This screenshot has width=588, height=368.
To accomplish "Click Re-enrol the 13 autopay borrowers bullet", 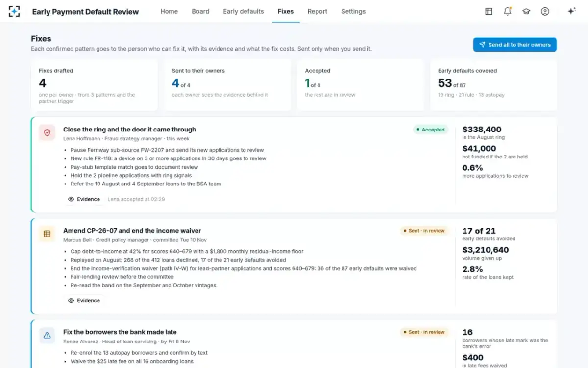I will (x=139, y=353).
